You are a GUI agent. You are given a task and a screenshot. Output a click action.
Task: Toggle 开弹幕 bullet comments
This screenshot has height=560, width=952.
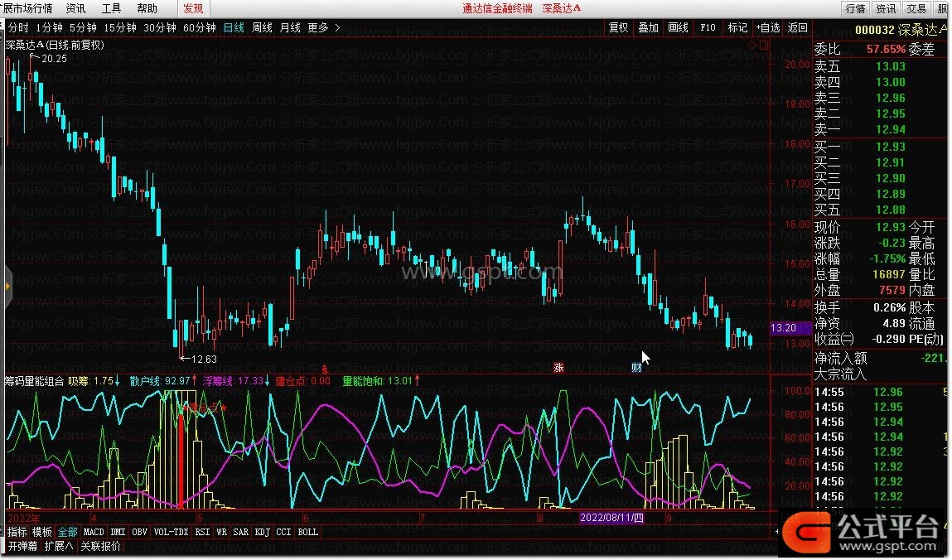click(x=22, y=546)
